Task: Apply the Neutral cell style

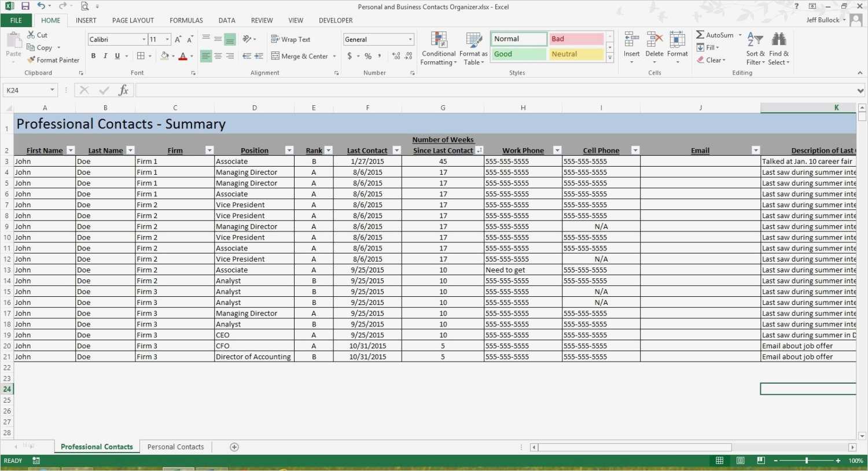Action: pyautogui.click(x=576, y=54)
